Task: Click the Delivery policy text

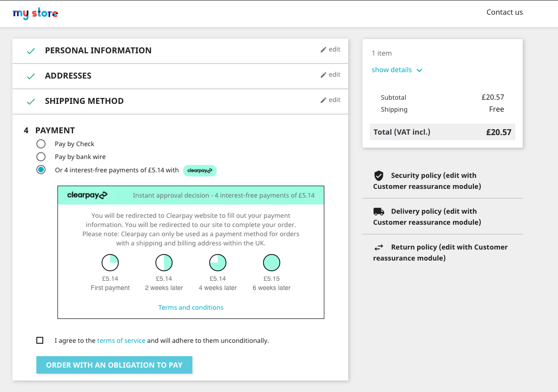Action: point(427,216)
